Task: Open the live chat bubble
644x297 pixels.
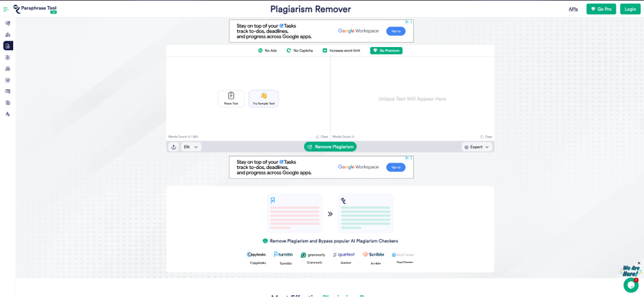Action: coord(630,285)
